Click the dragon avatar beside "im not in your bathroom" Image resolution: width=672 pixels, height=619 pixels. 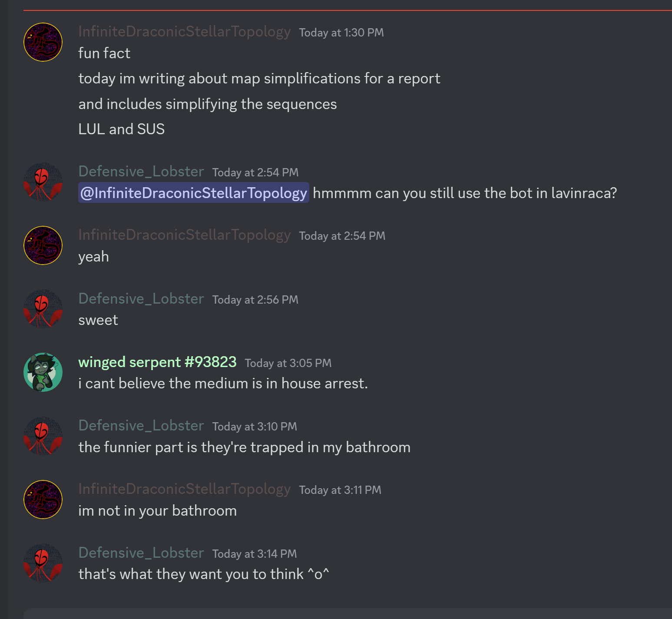coord(43,500)
